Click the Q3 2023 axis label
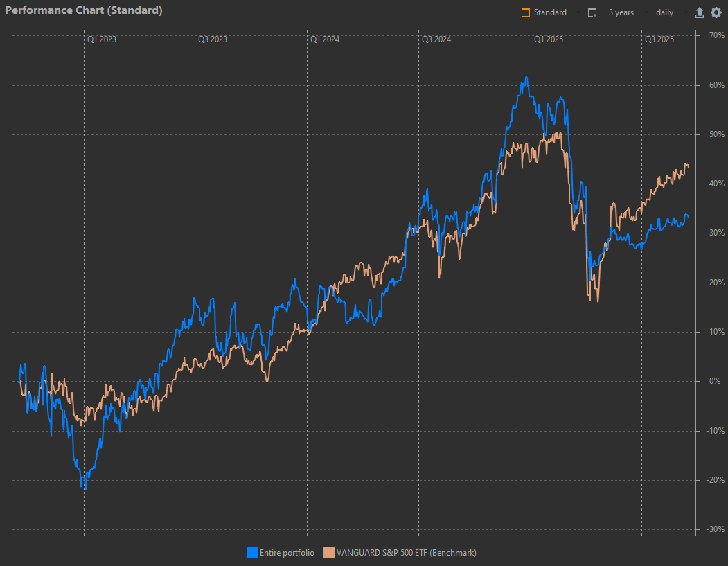Image resolution: width=728 pixels, height=566 pixels. (x=213, y=39)
